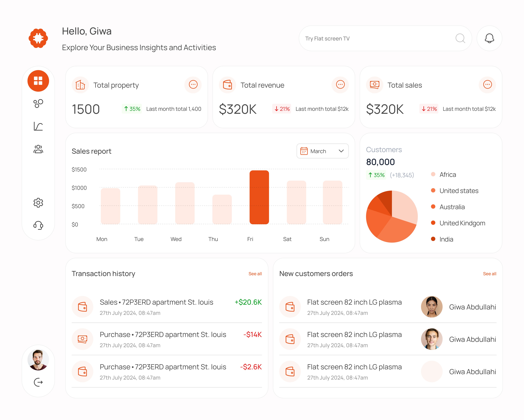Open the customers group sidebar icon
This screenshot has height=420, width=524.
[x=38, y=149]
